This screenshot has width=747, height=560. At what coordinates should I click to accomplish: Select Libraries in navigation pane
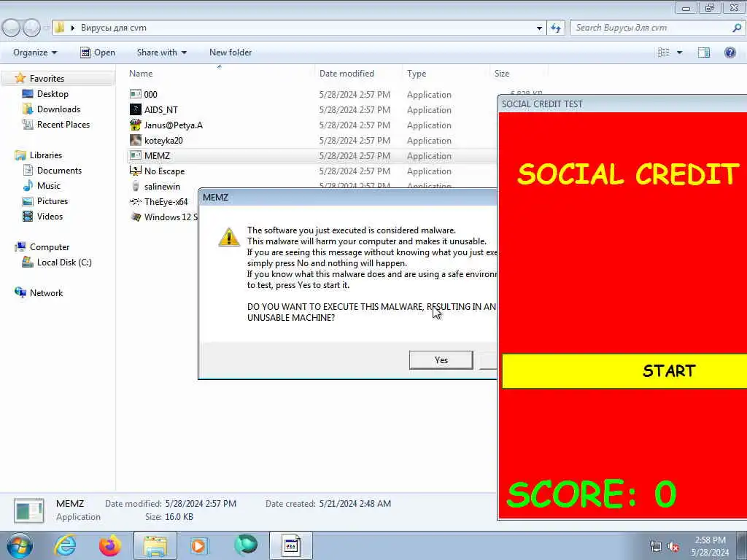click(x=45, y=155)
